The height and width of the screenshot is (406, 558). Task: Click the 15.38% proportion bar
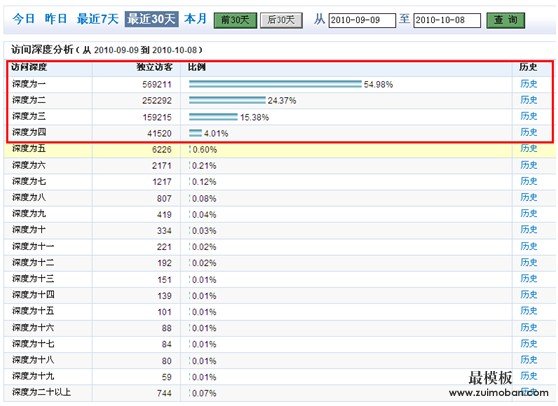coord(213,117)
